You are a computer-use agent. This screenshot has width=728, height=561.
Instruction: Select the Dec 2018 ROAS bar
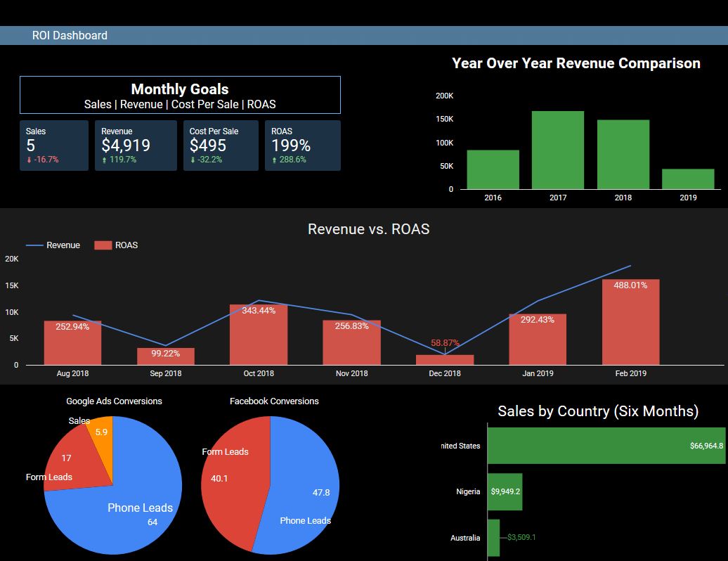pyautogui.click(x=445, y=360)
